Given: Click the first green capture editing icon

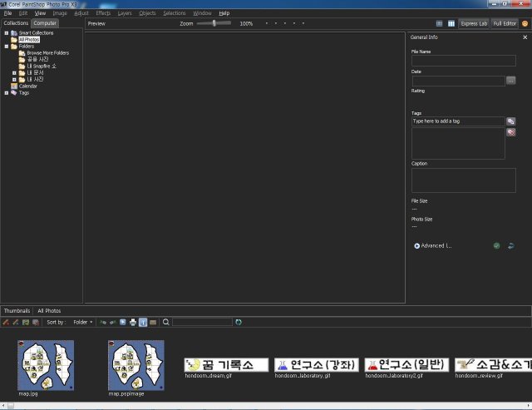Looking at the screenshot, I should click(x=103, y=322).
